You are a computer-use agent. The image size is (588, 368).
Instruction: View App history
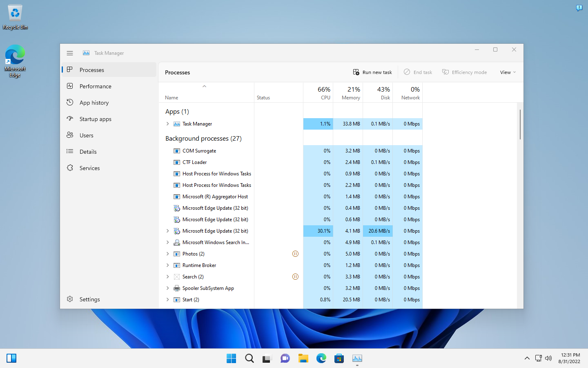94,102
